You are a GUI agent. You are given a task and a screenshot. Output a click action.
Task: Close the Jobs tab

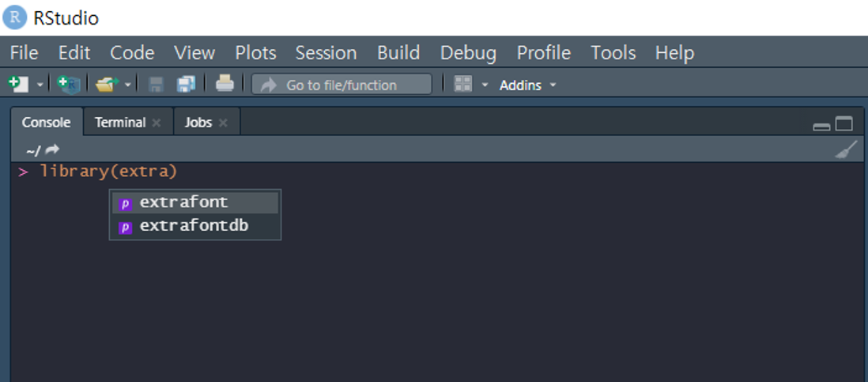(223, 123)
